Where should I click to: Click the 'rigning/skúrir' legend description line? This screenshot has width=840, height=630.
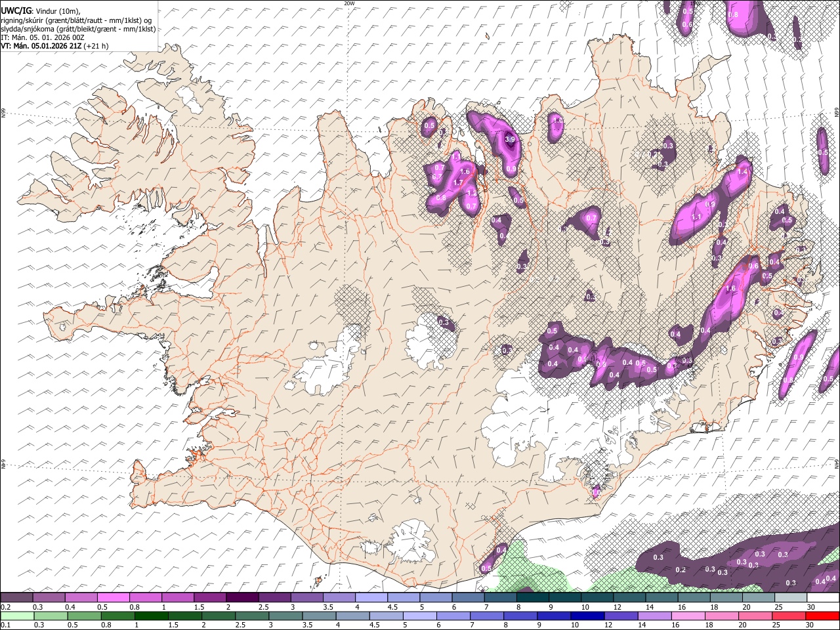[76, 20]
